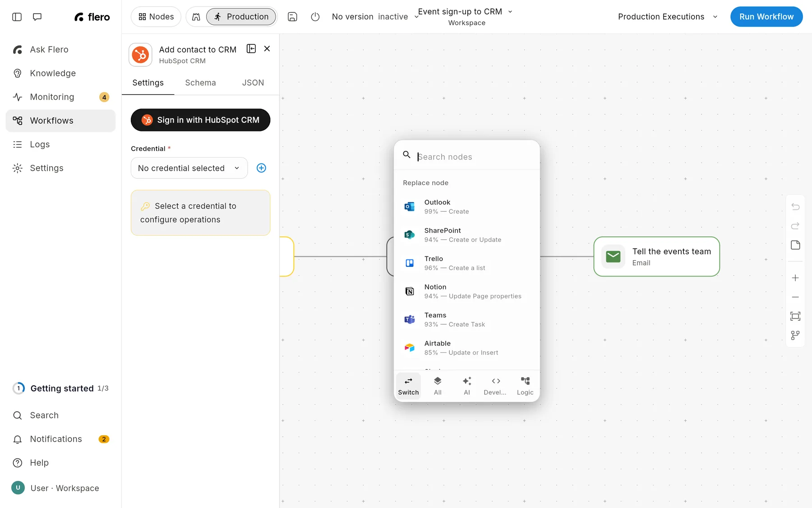Viewport: 812px width, 508px height.
Task: Select the Tell the events team node
Action: coord(657,256)
